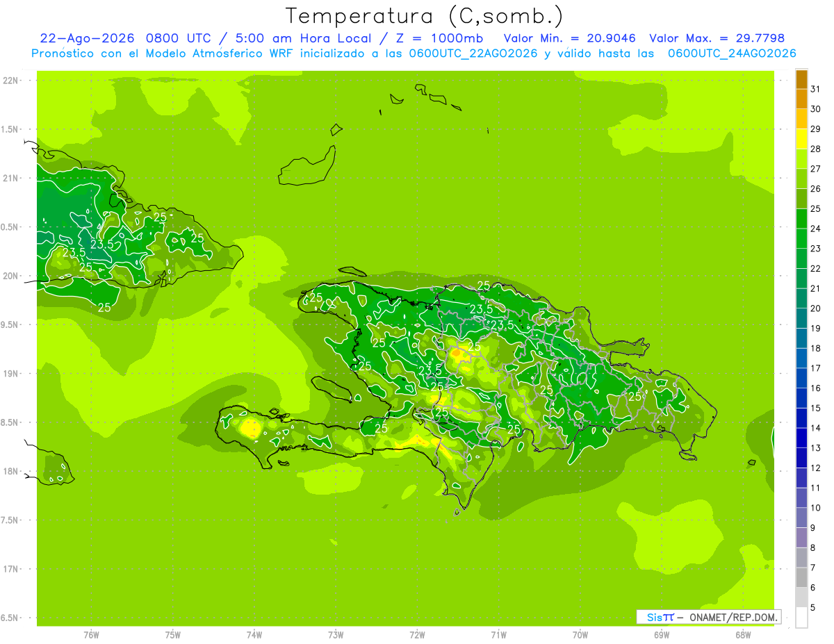Click the "74W" longitude axis label
This screenshot has height=644, width=834.
click(x=254, y=634)
